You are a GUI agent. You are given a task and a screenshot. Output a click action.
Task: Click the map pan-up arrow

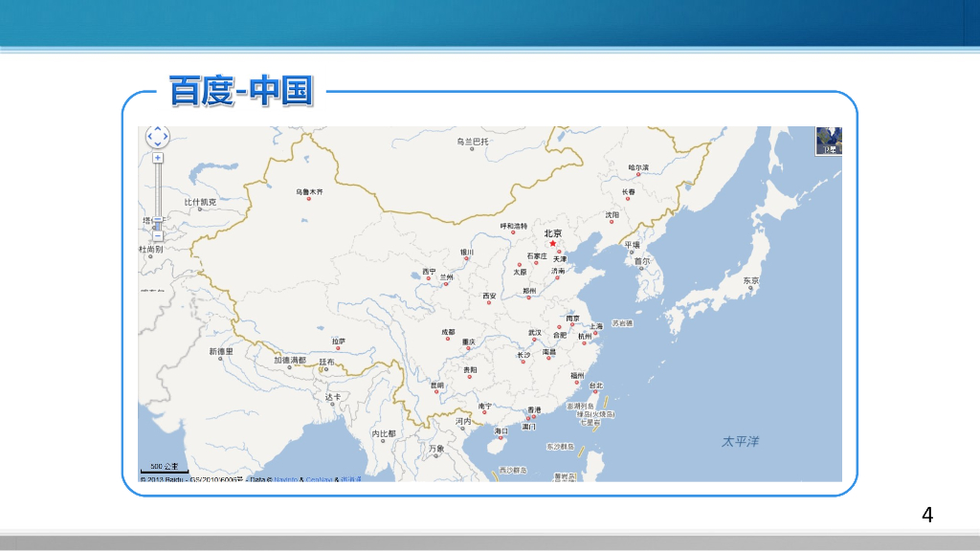158,129
